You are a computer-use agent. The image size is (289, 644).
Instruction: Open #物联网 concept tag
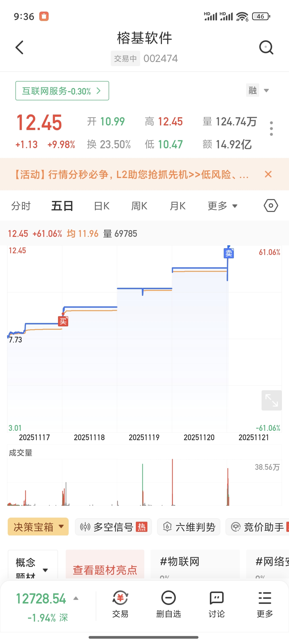pyautogui.click(x=195, y=564)
